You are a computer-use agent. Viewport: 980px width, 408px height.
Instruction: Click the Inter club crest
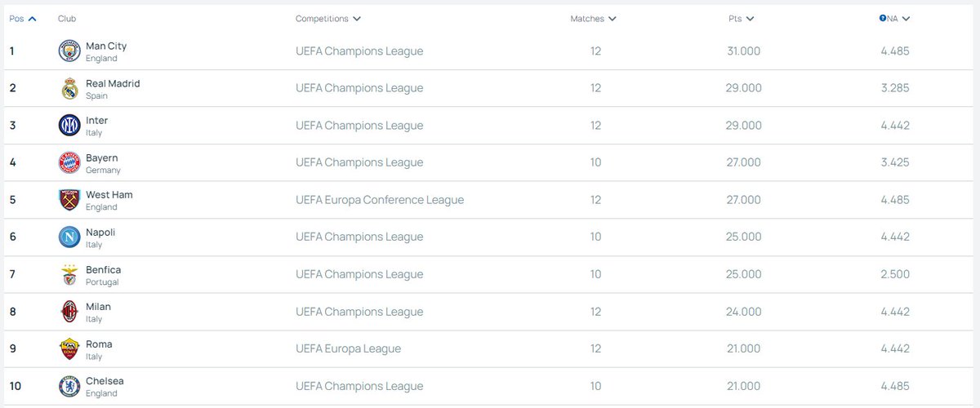coord(69,126)
